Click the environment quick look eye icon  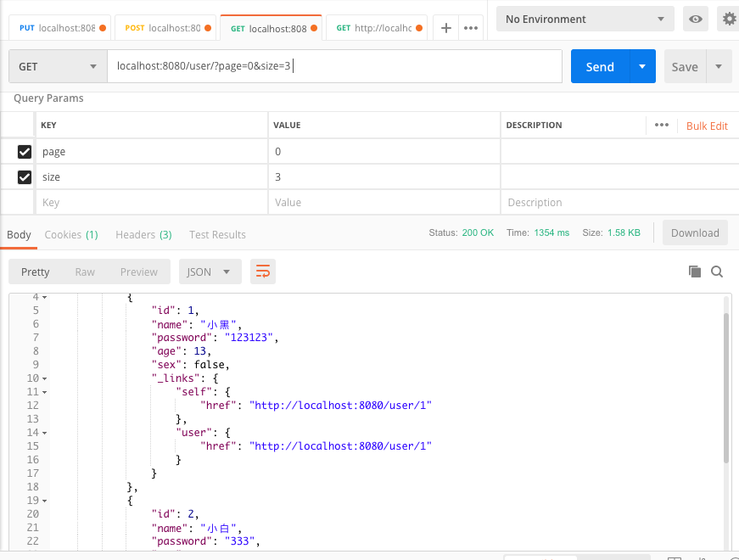point(696,20)
